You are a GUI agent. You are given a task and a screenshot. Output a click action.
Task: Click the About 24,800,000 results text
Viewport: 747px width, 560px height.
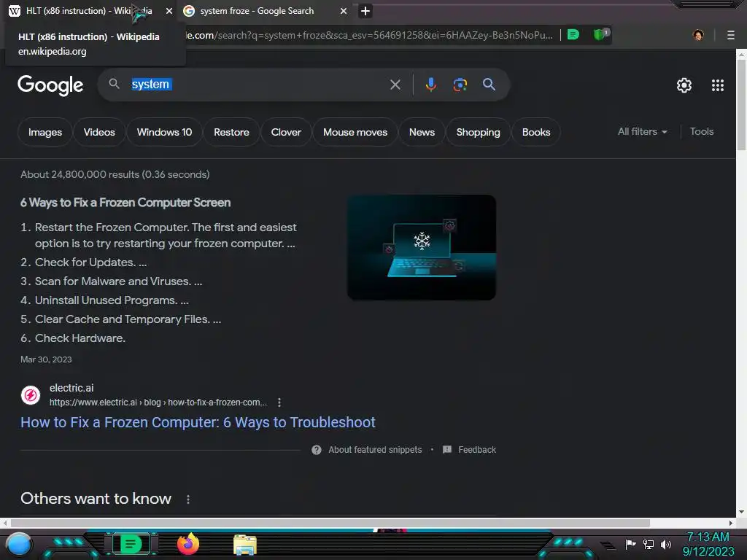click(115, 175)
